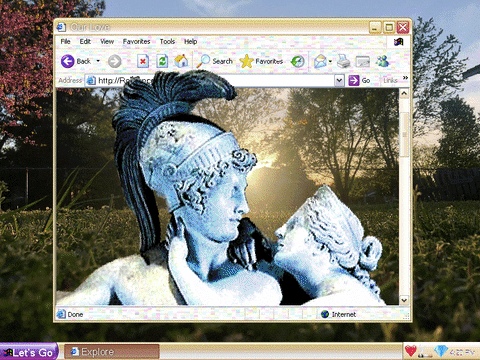This screenshot has height=360, width=480.
Task: Click the vertical scrollbar thumb
Action: pyautogui.click(x=404, y=134)
